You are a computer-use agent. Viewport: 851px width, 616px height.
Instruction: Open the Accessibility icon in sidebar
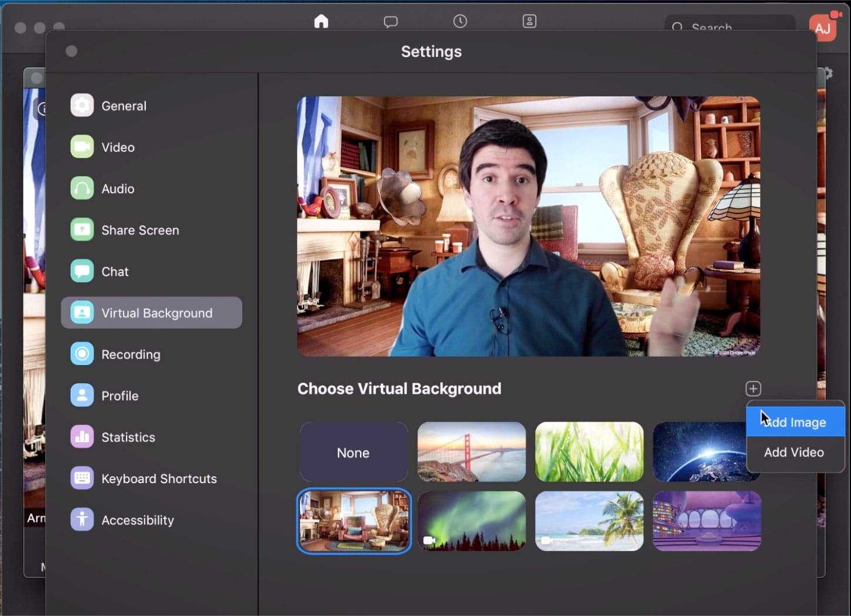(x=82, y=520)
